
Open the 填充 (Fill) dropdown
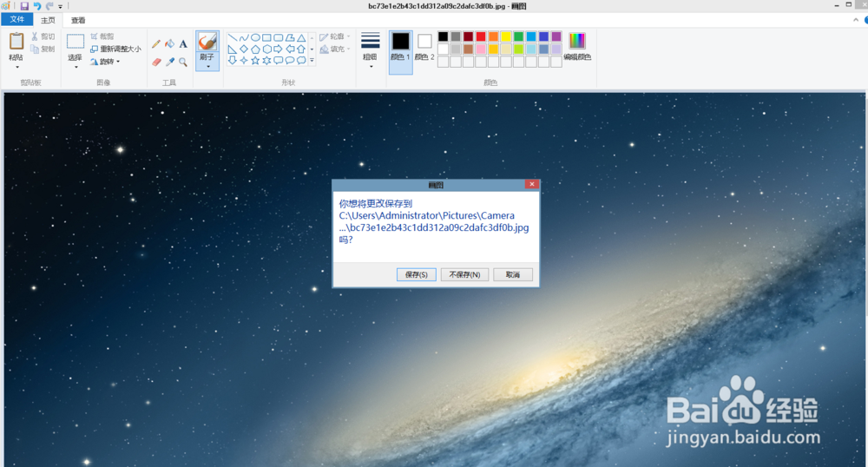335,49
